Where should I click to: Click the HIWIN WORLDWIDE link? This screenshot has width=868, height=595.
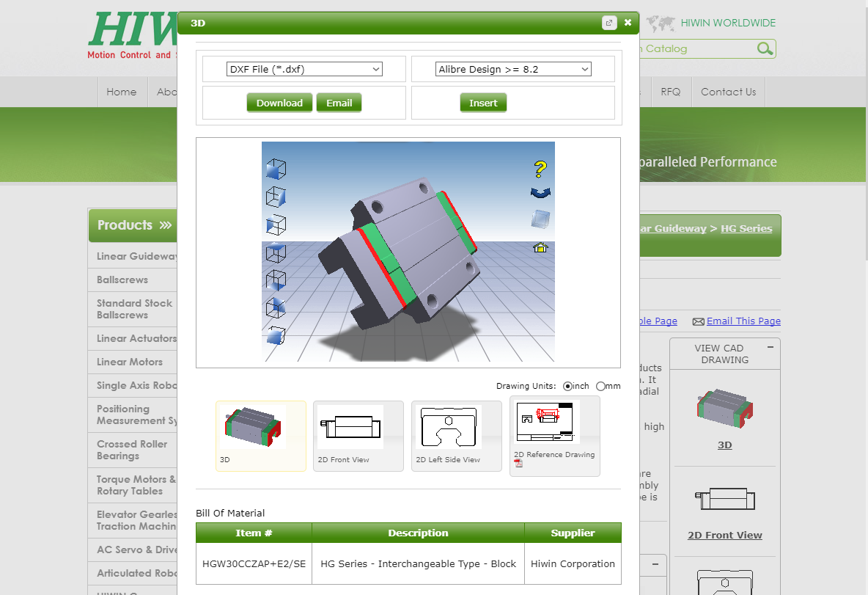728,23
